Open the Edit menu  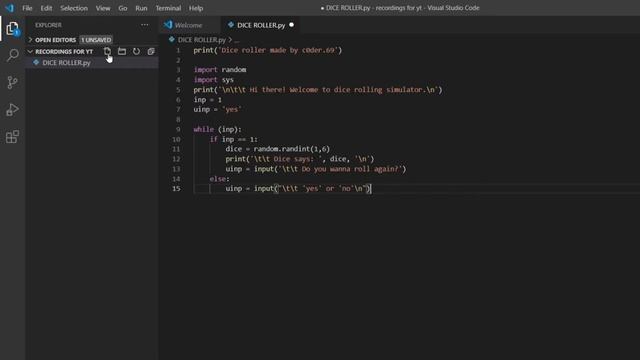(x=46, y=8)
